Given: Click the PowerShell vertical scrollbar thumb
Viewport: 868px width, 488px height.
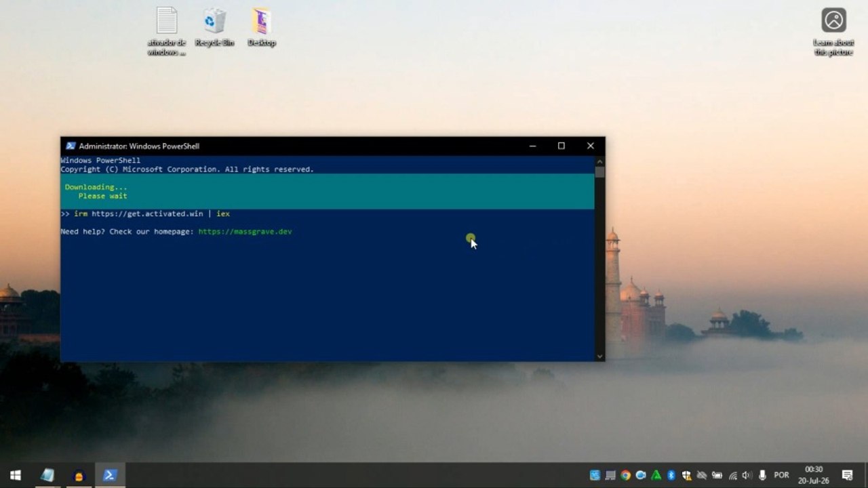Looking at the screenshot, I should click(x=599, y=172).
